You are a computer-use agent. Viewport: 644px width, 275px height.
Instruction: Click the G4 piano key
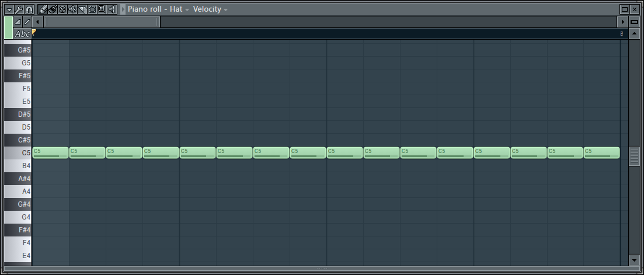point(18,217)
